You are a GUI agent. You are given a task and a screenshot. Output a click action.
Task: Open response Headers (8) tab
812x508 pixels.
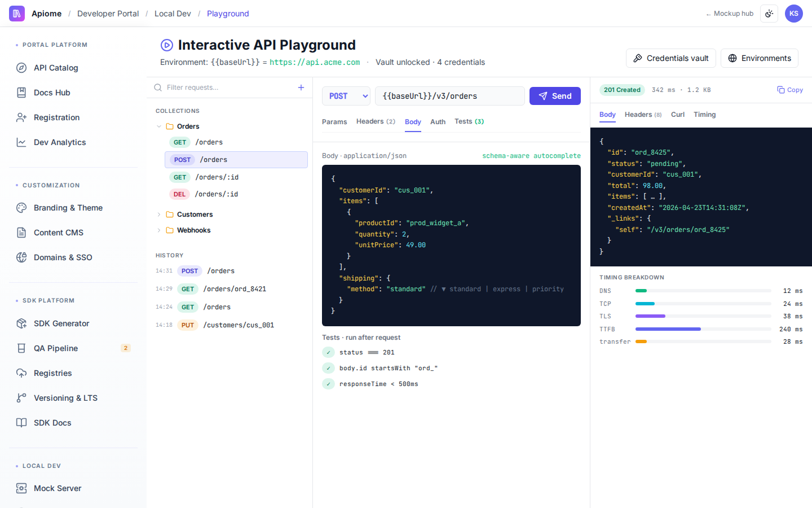(643, 115)
